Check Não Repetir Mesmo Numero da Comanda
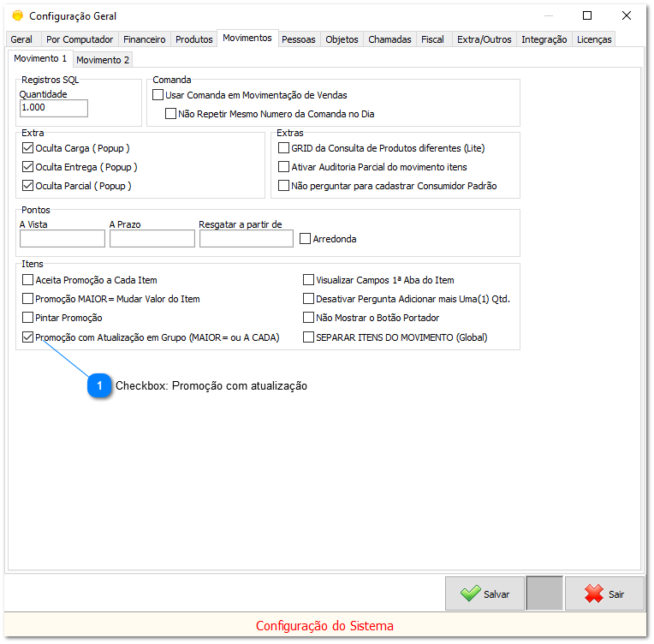This screenshot has height=644, width=654. click(x=170, y=114)
